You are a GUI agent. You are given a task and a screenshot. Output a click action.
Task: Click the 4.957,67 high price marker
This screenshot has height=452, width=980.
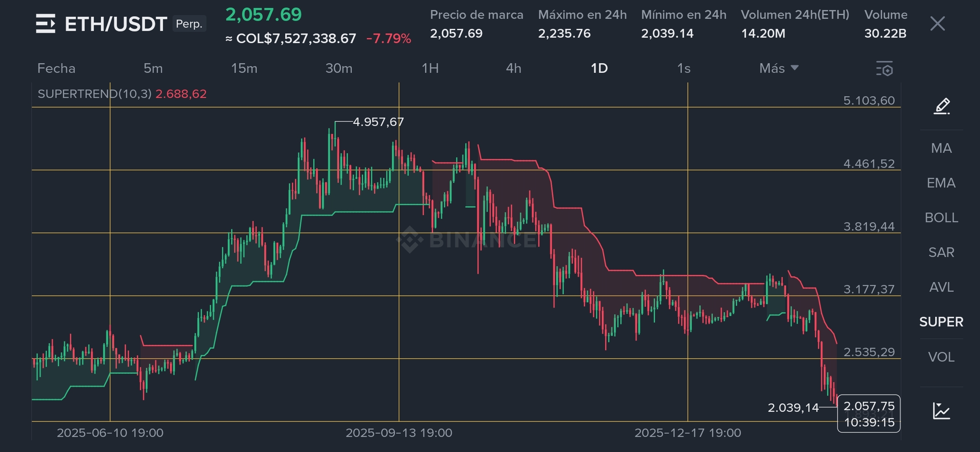pos(378,122)
